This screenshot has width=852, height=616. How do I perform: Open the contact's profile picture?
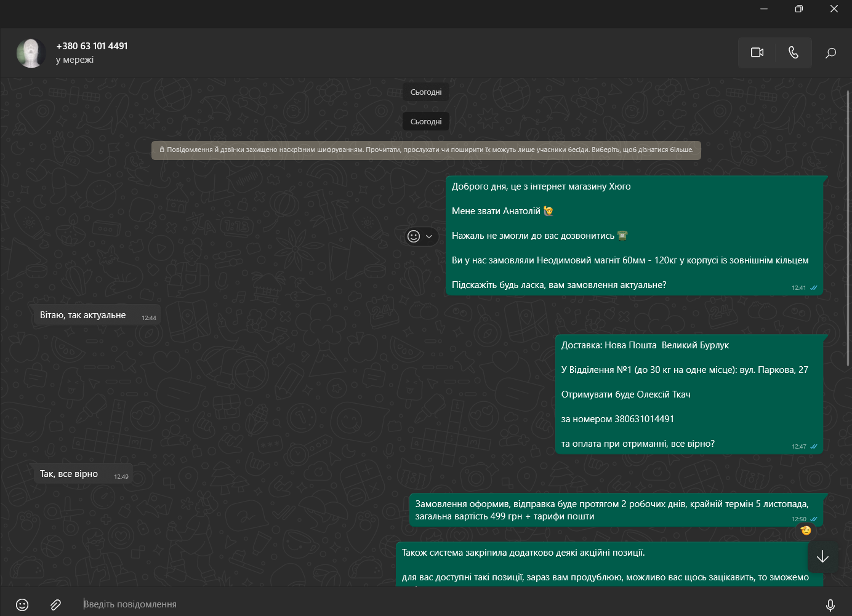31,53
